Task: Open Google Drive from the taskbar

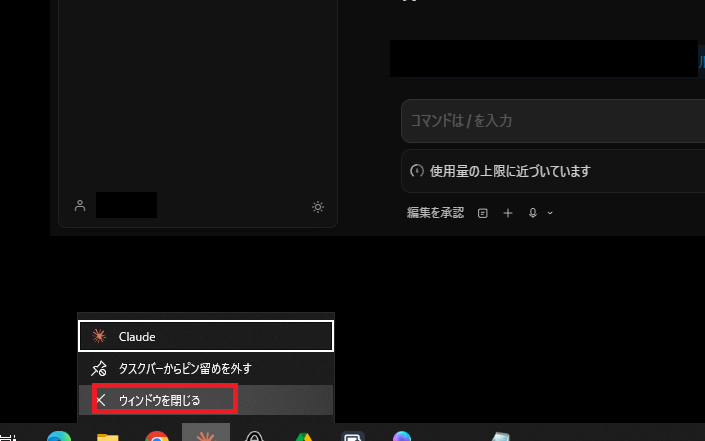Action: click(304, 437)
